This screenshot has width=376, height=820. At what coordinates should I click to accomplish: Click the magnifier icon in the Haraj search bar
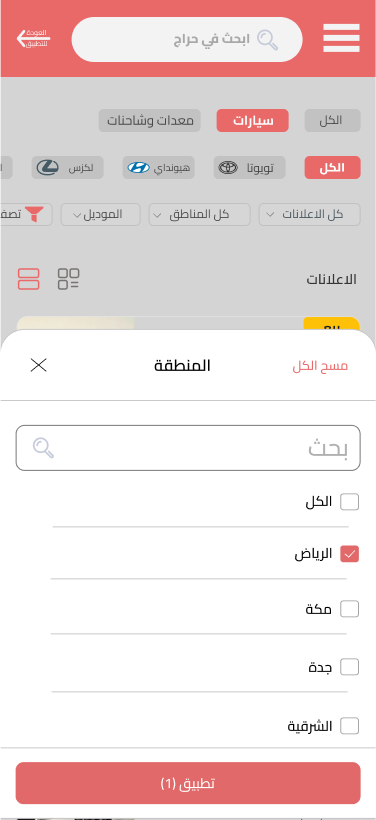267,40
